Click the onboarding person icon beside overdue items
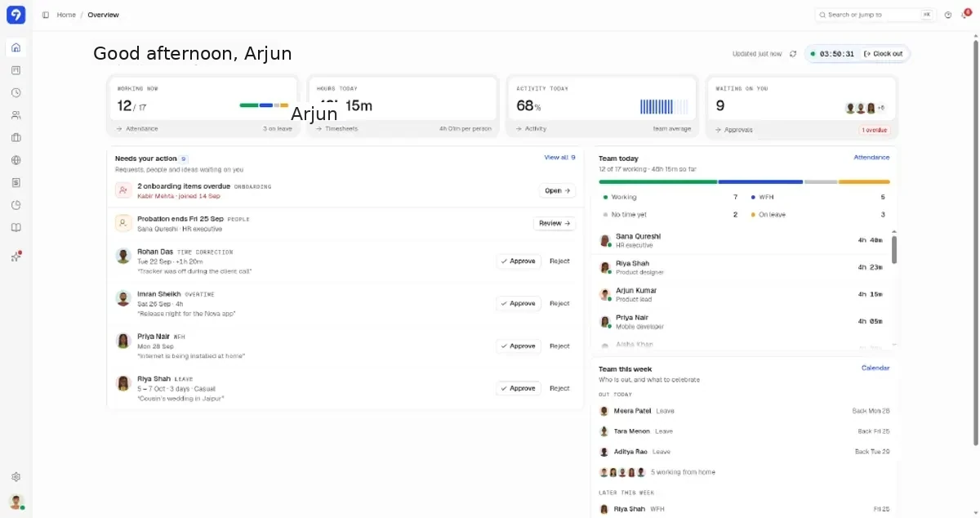The image size is (980, 518). click(122, 190)
